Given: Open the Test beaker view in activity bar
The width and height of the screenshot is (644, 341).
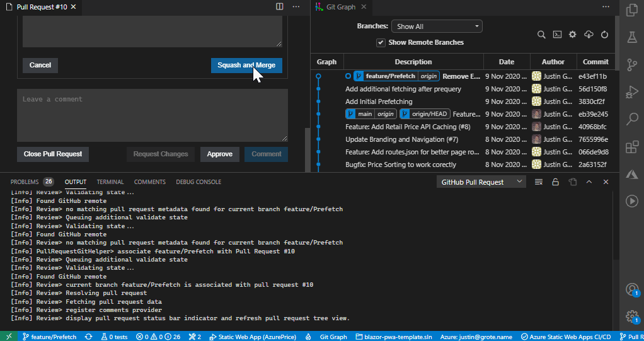Looking at the screenshot, I should pos(631,37).
